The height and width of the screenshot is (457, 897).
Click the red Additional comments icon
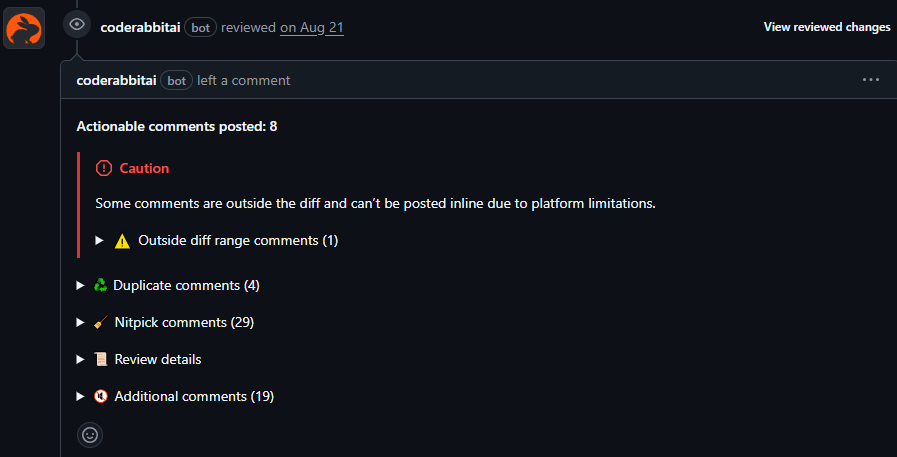[x=100, y=397]
